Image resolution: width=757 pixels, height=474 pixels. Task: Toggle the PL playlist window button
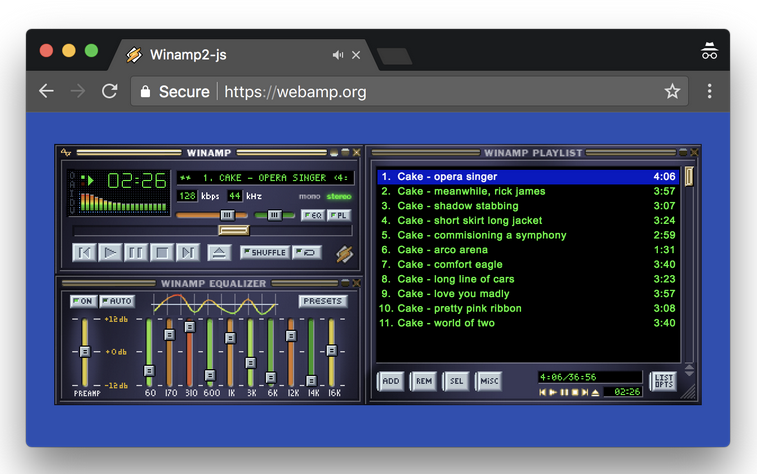pos(339,215)
